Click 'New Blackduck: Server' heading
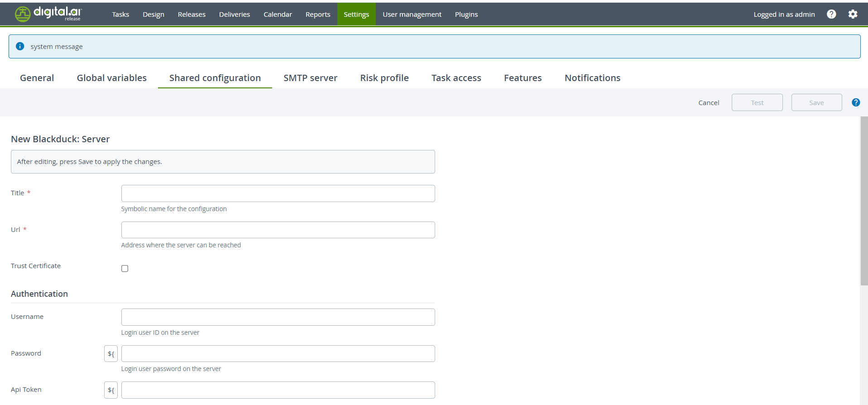 coord(60,139)
